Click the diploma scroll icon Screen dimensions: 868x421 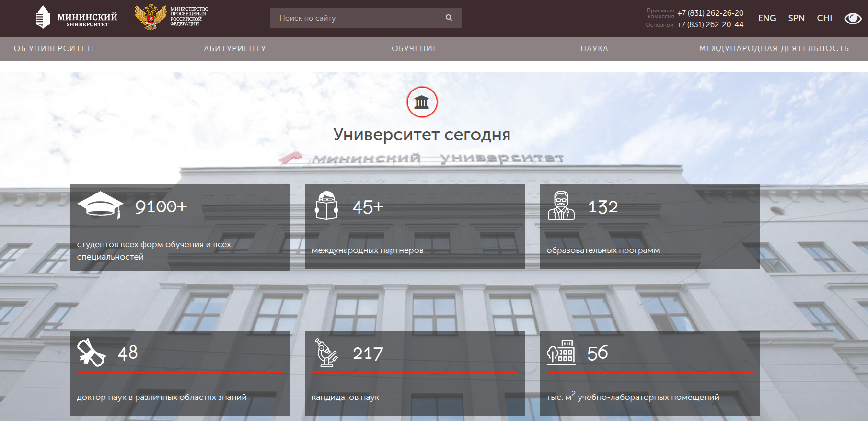[x=91, y=353]
